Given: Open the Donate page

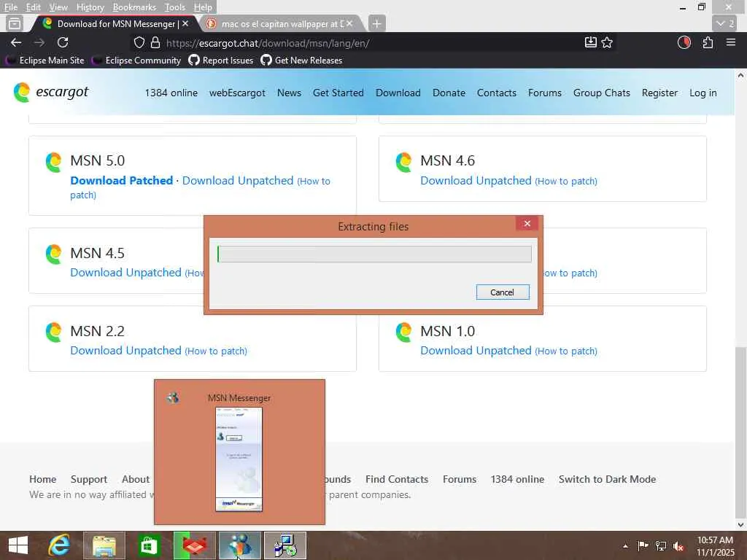Looking at the screenshot, I should click(449, 93).
